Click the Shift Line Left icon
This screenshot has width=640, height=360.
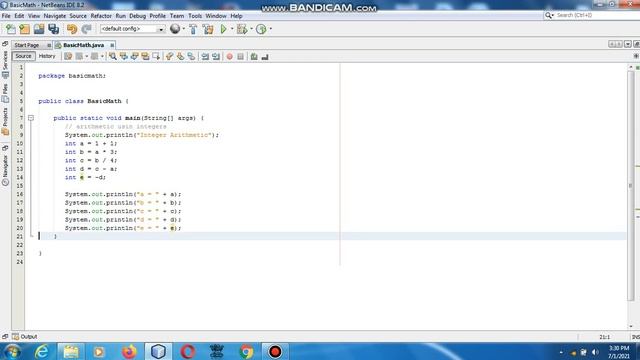pyautogui.click(x=205, y=56)
